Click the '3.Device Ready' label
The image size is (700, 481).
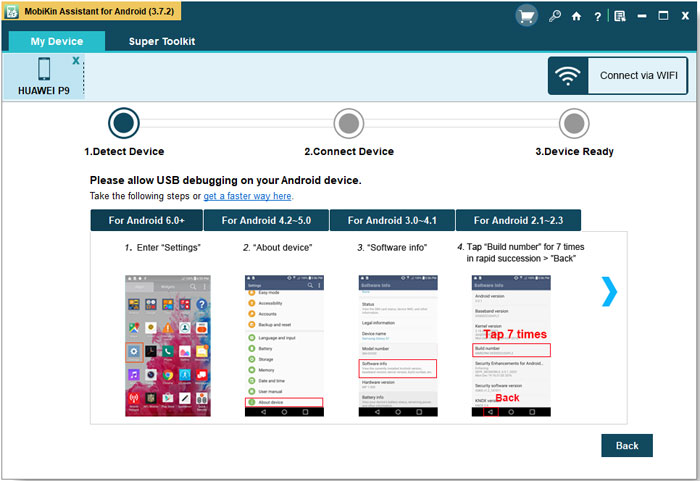[x=575, y=151]
